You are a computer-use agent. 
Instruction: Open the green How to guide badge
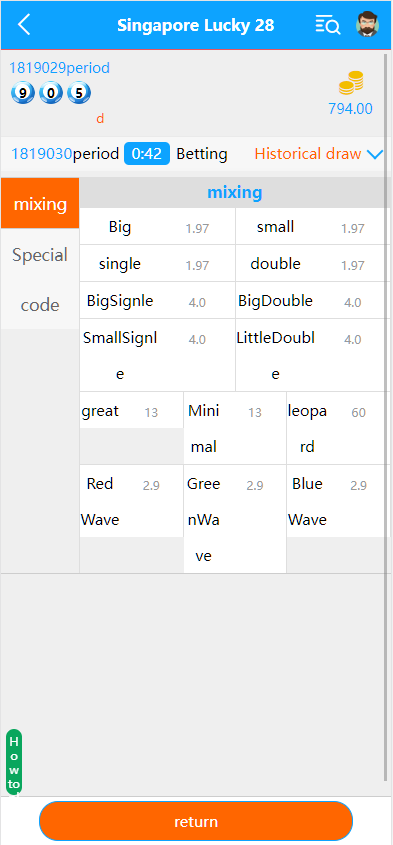click(14, 762)
